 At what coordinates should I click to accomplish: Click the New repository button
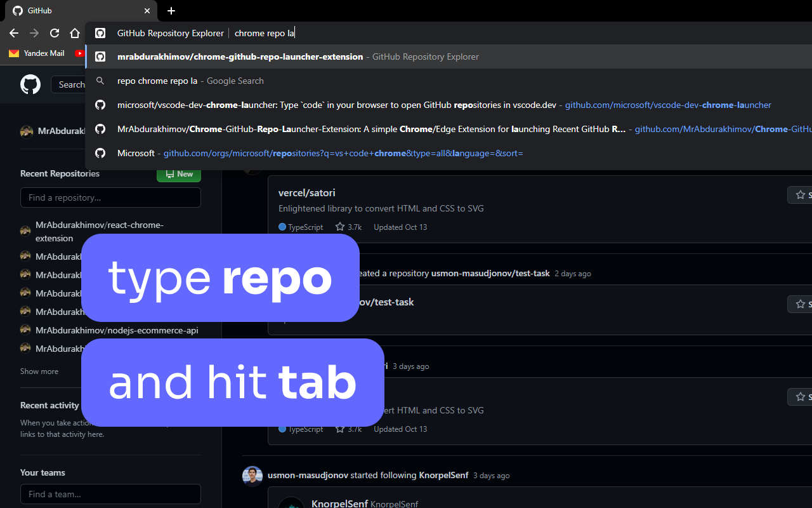click(179, 174)
